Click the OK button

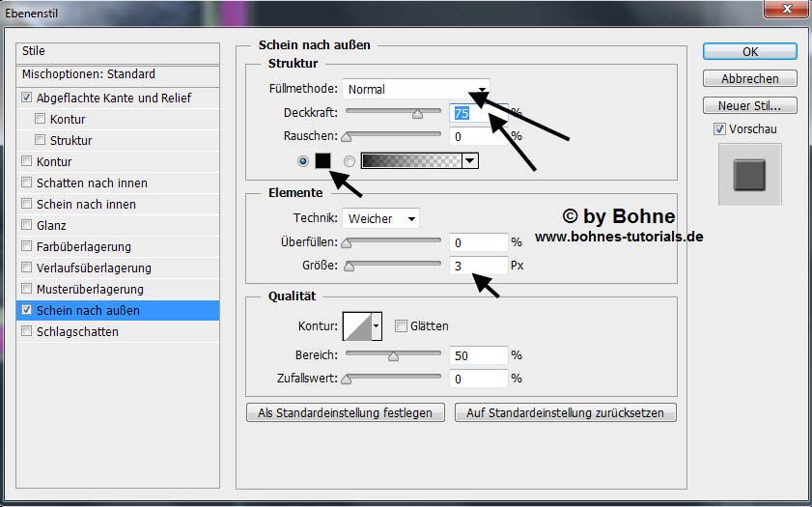[x=749, y=51]
